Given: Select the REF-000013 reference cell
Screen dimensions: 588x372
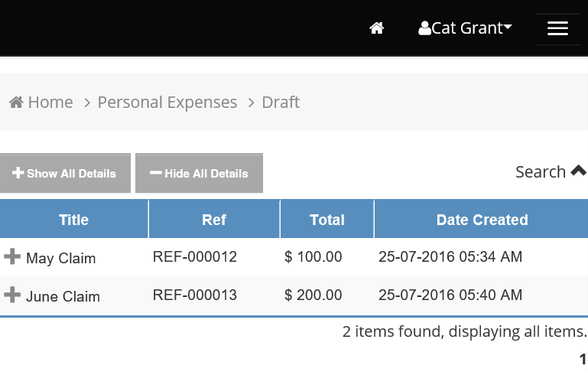Looking at the screenshot, I should pos(195,295).
